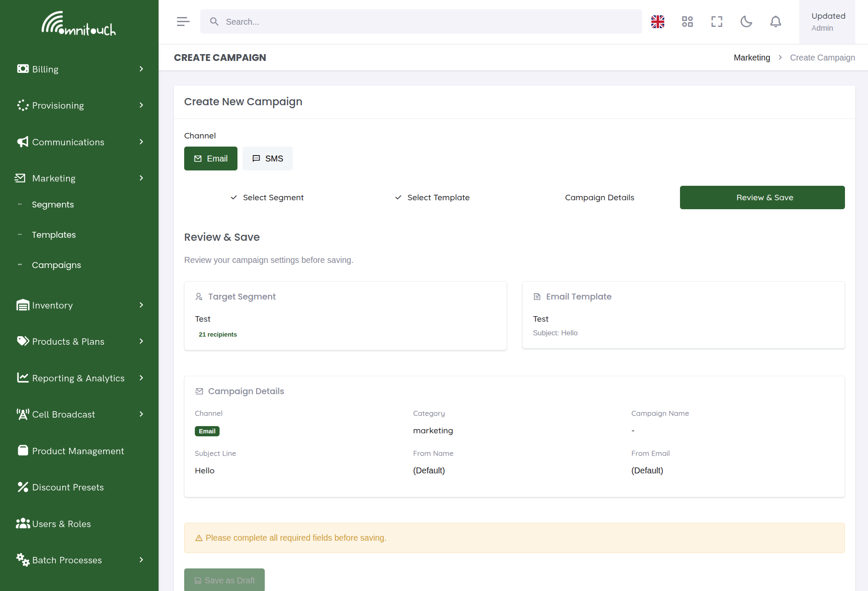Click the Create Campaign breadcrumb
868x591 pixels.
click(x=822, y=58)
